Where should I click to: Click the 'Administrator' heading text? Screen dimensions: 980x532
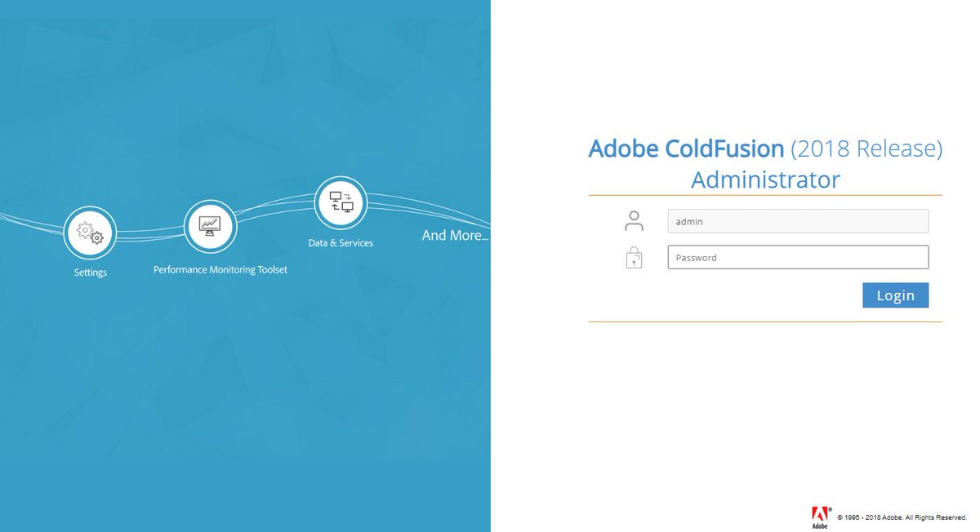tap(765, 180)
